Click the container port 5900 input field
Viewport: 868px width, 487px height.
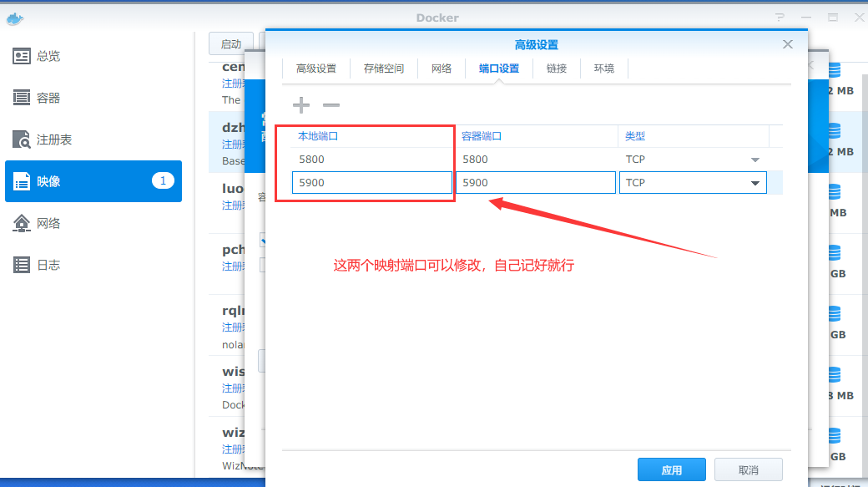535,183
